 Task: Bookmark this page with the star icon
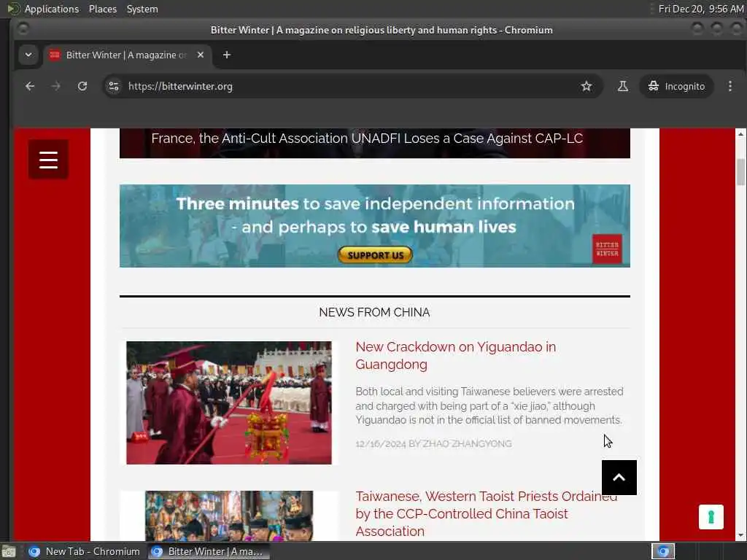point(586,86)
